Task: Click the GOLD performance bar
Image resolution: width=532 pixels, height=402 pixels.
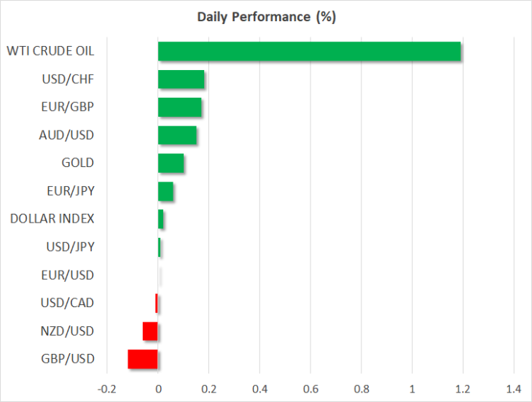Action: coord(171,163)
